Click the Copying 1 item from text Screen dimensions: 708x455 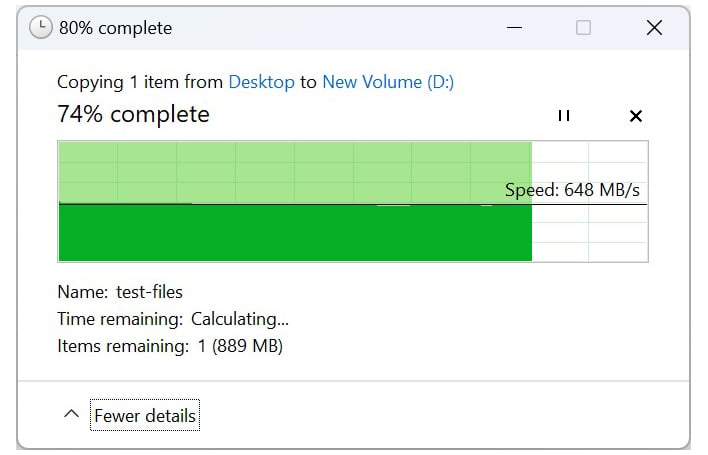click(x=140, y=82)
